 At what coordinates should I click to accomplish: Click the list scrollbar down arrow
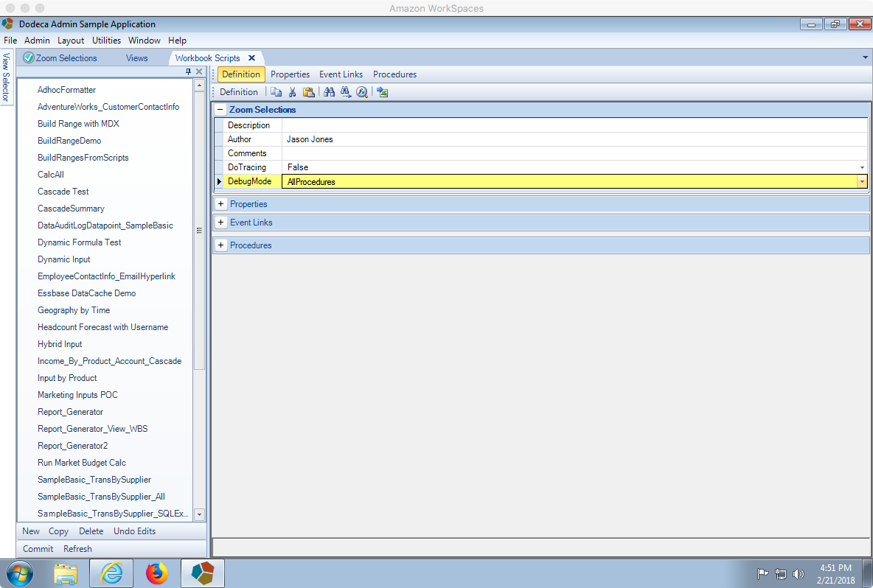(x=199, y=514)
